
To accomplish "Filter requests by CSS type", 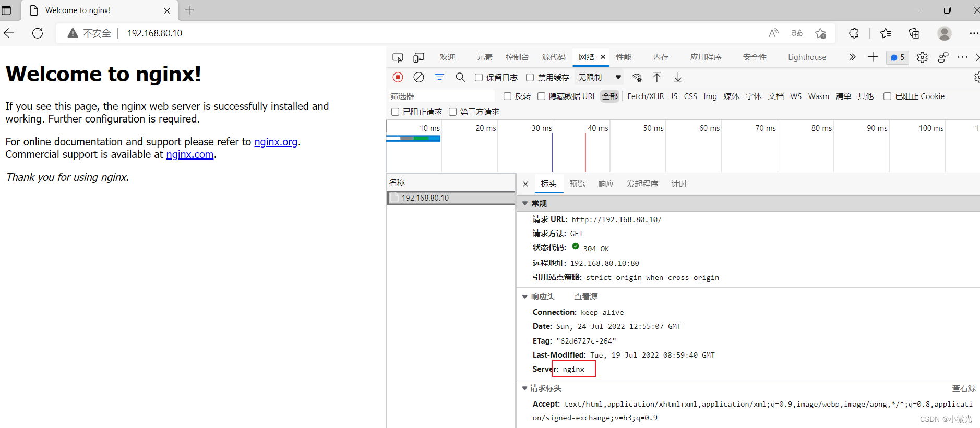I will point(690,96).
